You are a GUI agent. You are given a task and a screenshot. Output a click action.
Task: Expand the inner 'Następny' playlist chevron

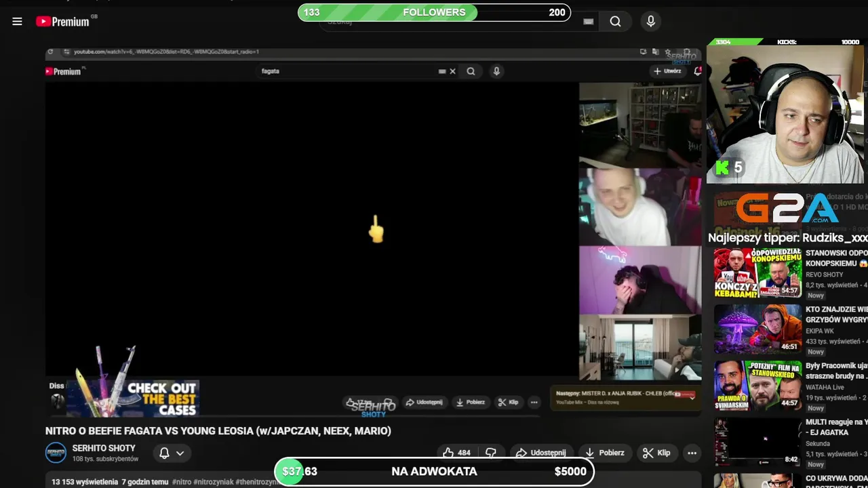[x=692, y=398]
